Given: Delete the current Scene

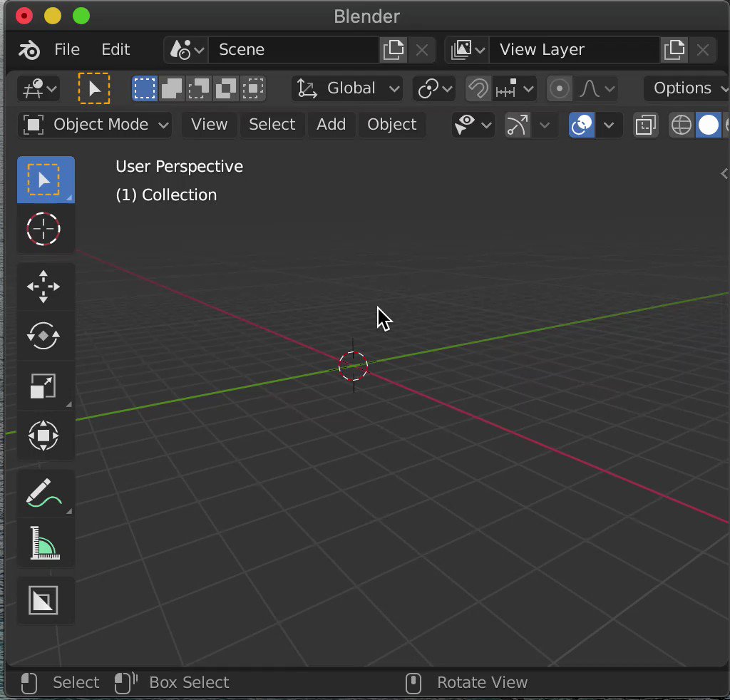Looking at the screenshot, I should tap(422, 50).
